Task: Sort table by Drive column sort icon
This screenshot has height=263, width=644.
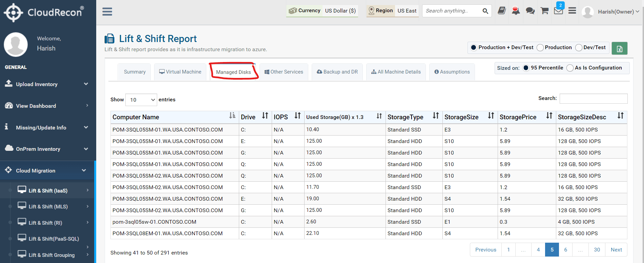Action: 265,116
